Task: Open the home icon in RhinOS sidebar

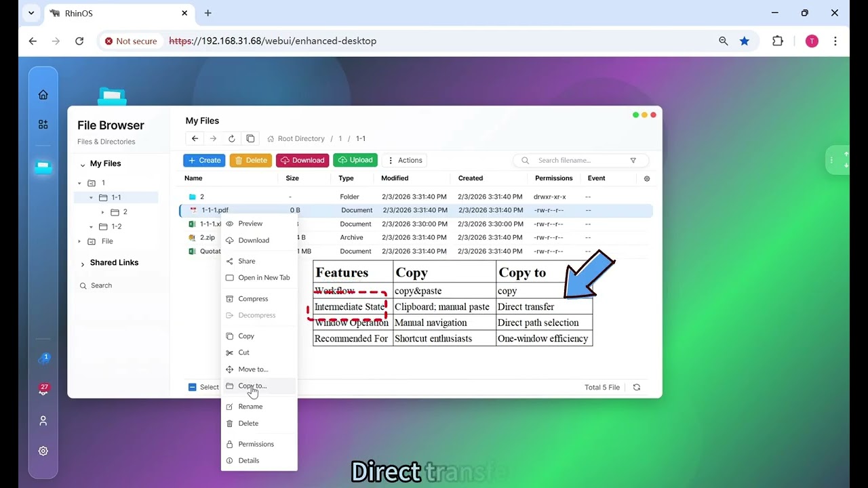Action: (x=43, y=95)
